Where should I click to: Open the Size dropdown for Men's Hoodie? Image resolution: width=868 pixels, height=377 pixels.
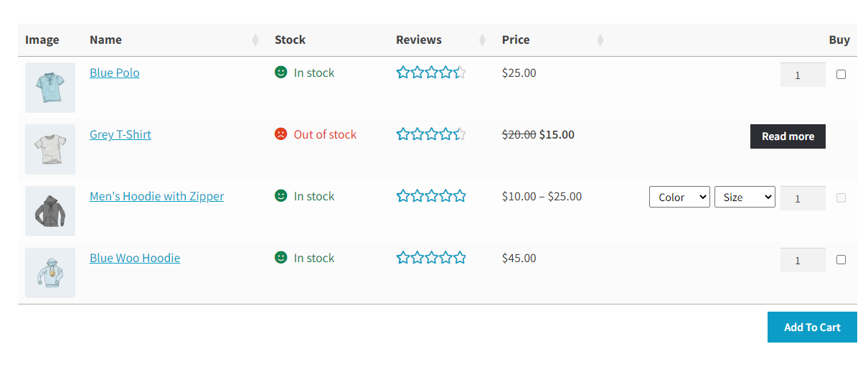745,197
